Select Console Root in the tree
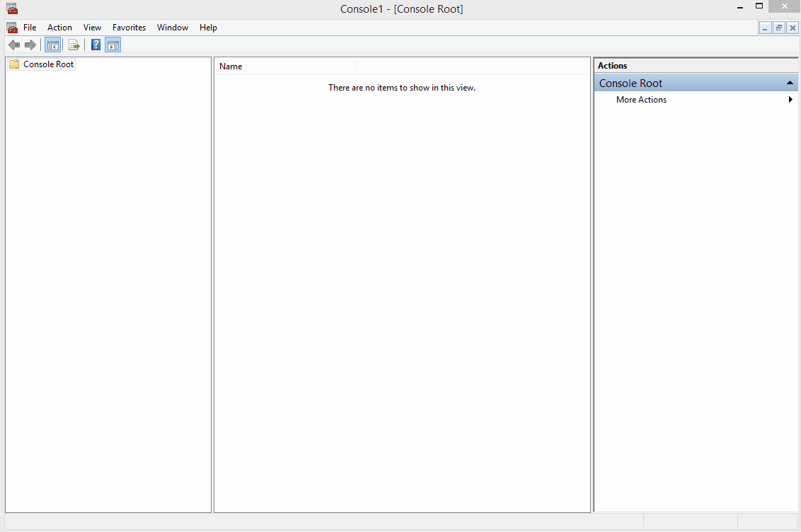 point(49,64)
